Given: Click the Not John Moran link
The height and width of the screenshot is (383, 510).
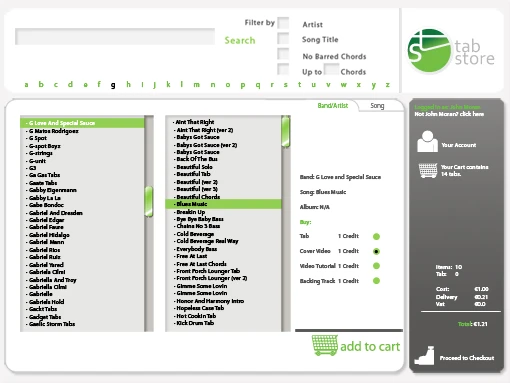Looking at the screenshot, I should click(449, 114).
